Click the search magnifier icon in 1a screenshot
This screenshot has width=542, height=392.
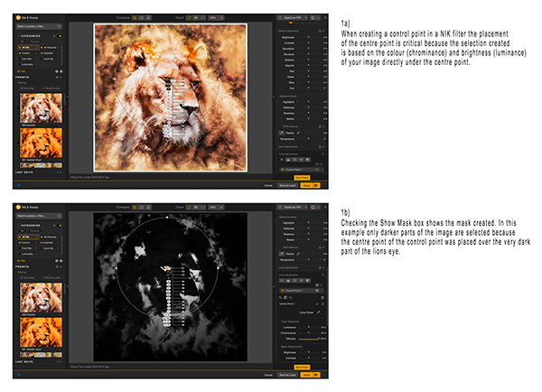[x=60, y=26]
